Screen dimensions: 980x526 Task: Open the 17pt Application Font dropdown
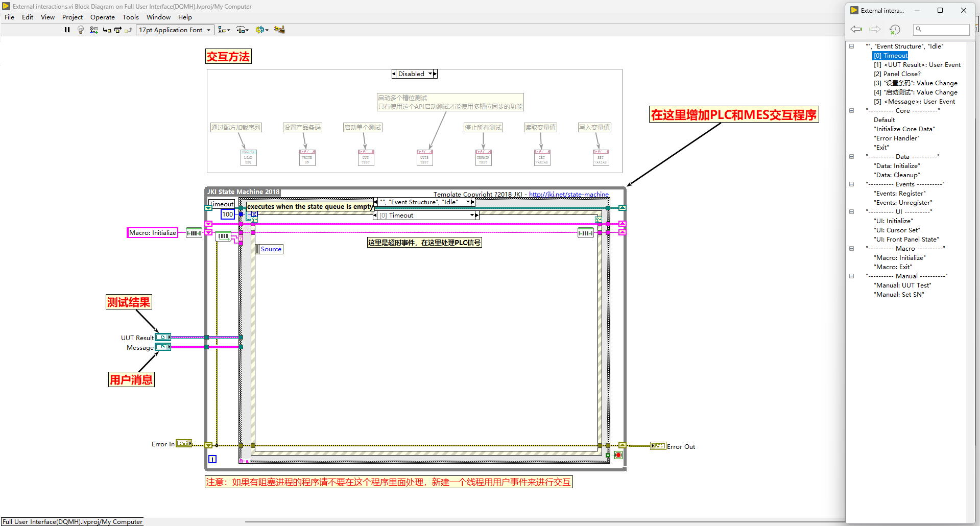[x=175, y=30]
